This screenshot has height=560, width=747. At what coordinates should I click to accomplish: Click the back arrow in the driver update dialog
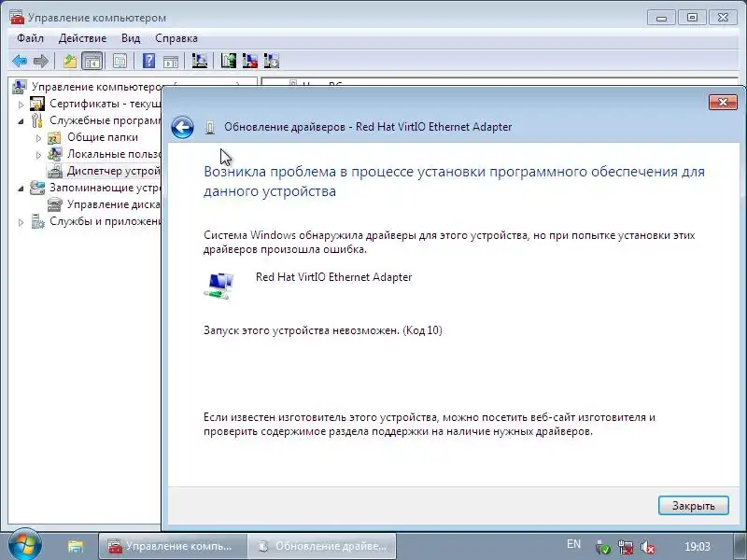point(182,127)
